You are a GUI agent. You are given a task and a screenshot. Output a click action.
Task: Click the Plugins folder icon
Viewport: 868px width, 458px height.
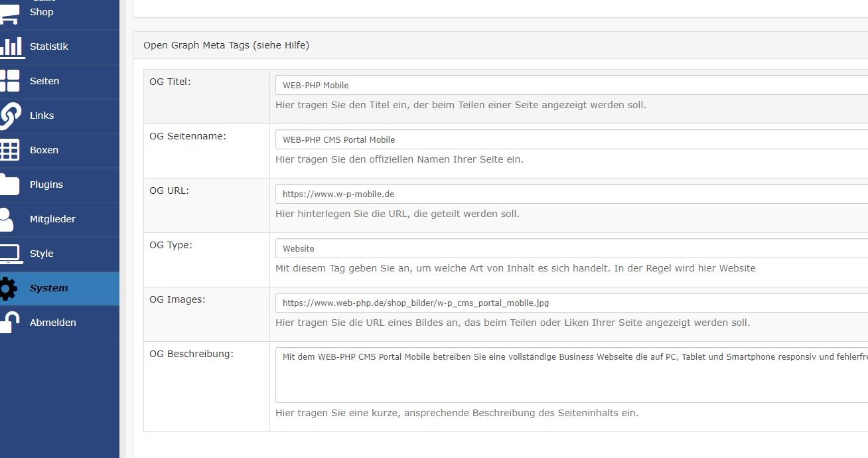9,185
